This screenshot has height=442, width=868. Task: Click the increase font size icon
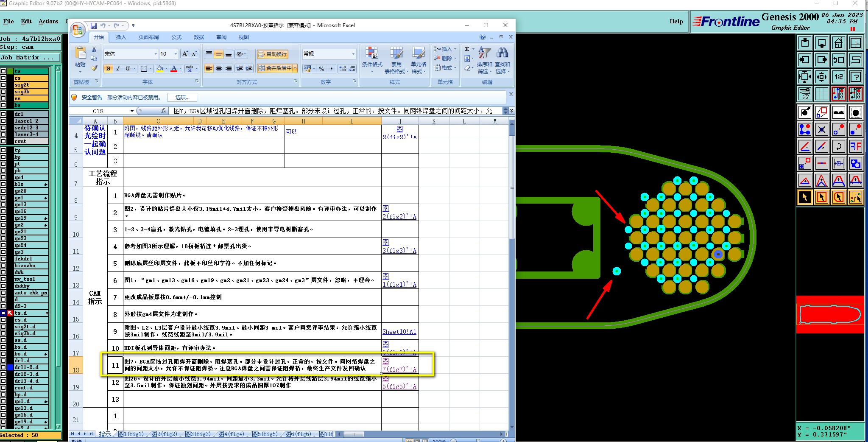click(185, 54)
